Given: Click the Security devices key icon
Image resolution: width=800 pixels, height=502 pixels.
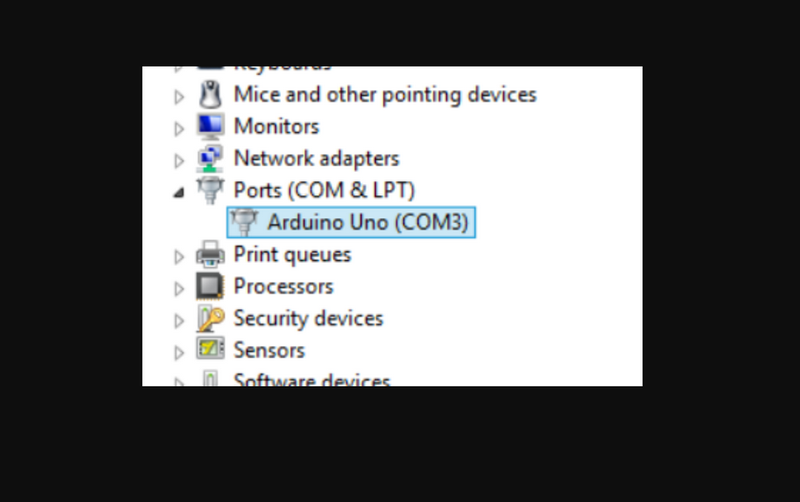Looking at the screenshot, I should tap(210, 319).
